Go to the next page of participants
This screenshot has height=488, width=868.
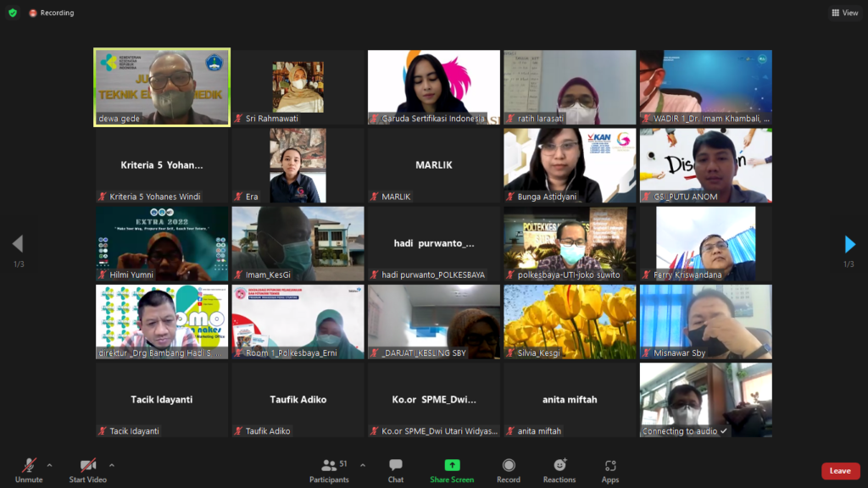pos(849,244)
